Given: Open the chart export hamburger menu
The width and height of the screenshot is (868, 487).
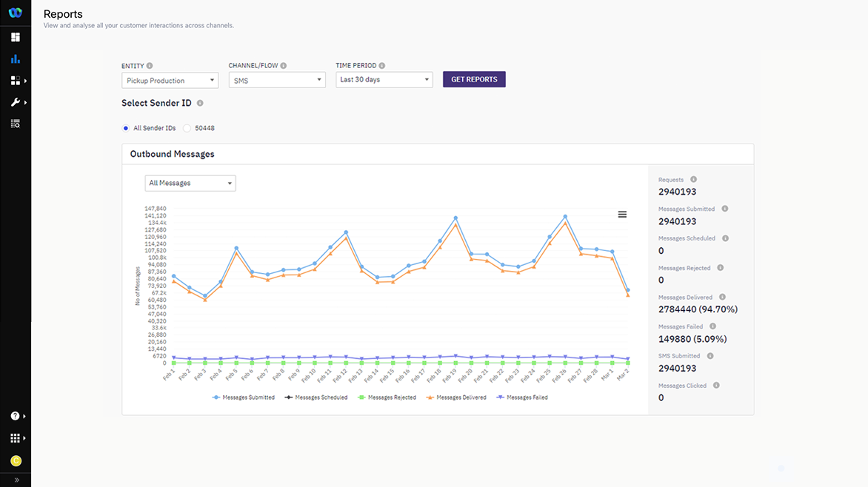Looking at the screenshot, I should point(622,214).
